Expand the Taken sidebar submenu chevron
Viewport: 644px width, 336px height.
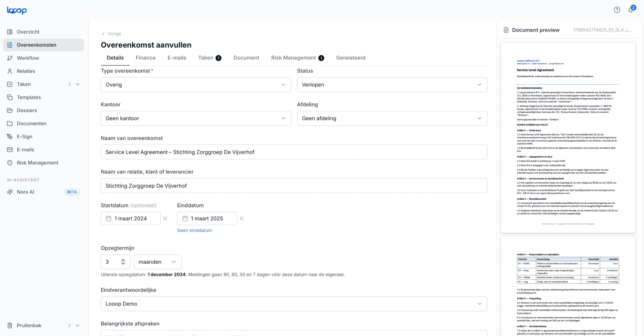pyautogui.click(x=78, y=84)
